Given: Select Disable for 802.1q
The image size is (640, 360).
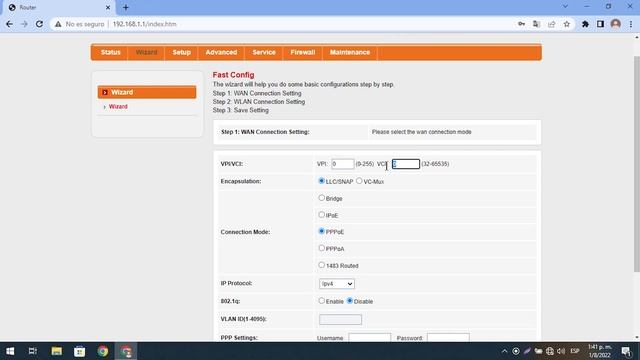Looking at the screenshot, I should pyautogui.click(x=349, y=301).
